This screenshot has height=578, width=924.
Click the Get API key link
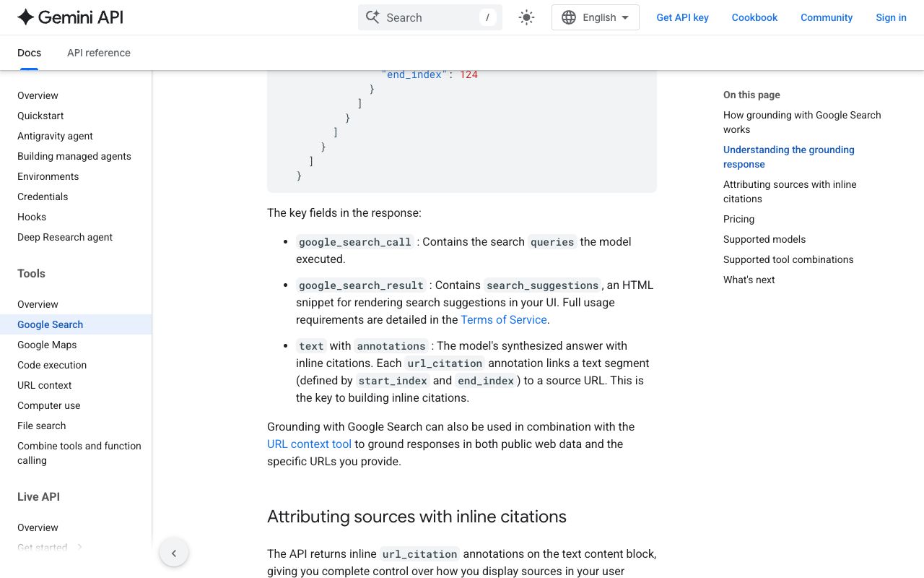point(682,17)
